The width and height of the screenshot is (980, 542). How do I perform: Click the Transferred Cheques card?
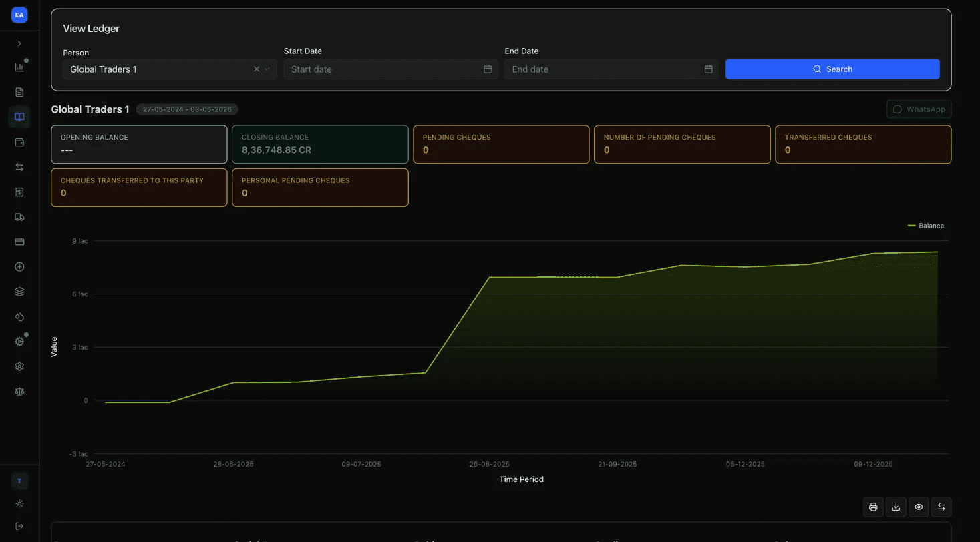(863, 144)
